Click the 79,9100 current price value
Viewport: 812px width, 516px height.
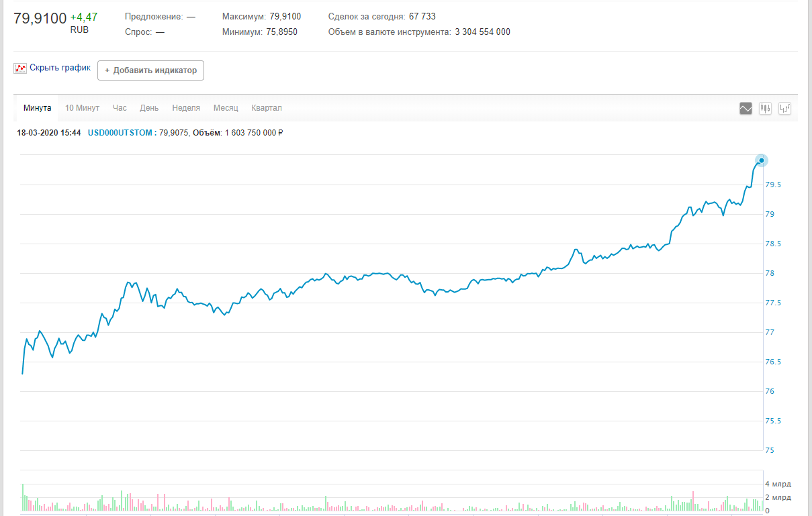tap(40, 18)
